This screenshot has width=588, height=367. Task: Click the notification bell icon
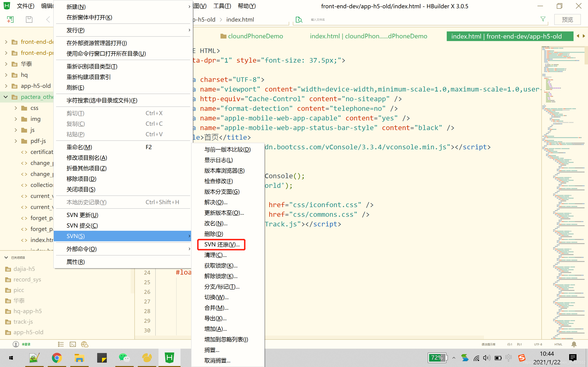574,344
